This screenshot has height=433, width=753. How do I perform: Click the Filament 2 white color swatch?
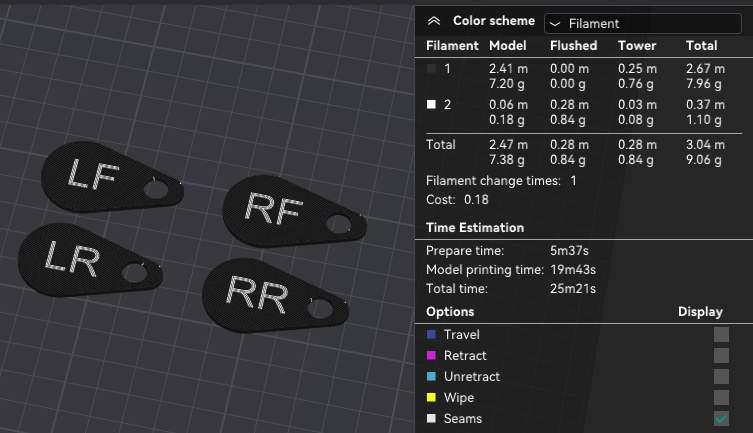(431, 104)
